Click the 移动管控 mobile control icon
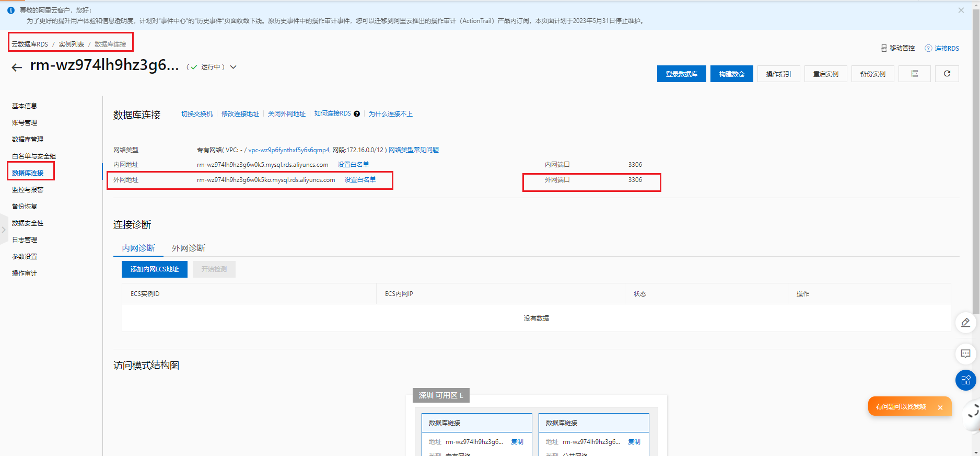980x456 pixels. coord(884,48)
